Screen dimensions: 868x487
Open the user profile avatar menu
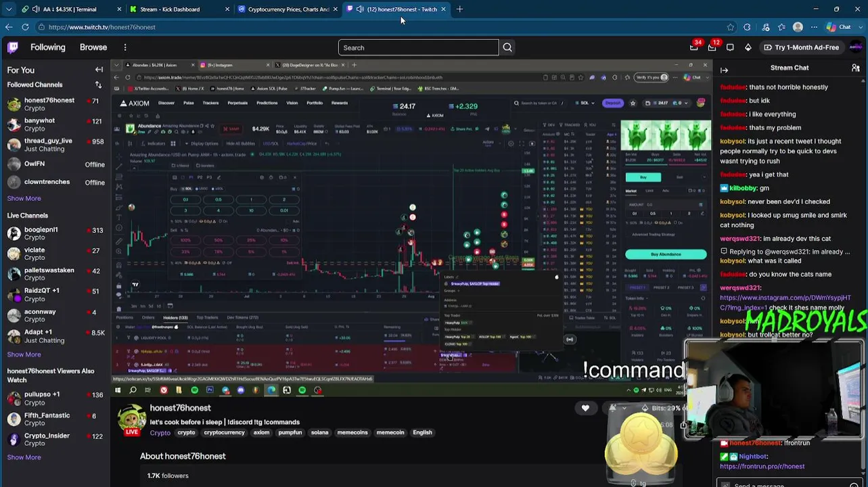click(x=856, y=47)
